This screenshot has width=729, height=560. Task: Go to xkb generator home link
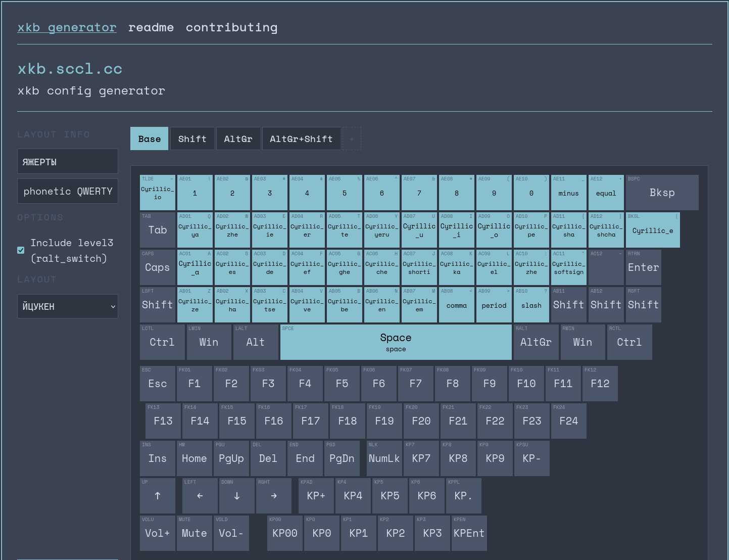[67, 27]
